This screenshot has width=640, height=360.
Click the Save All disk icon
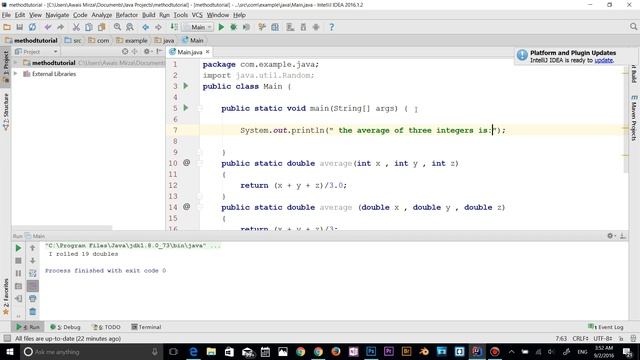(19, 27)
